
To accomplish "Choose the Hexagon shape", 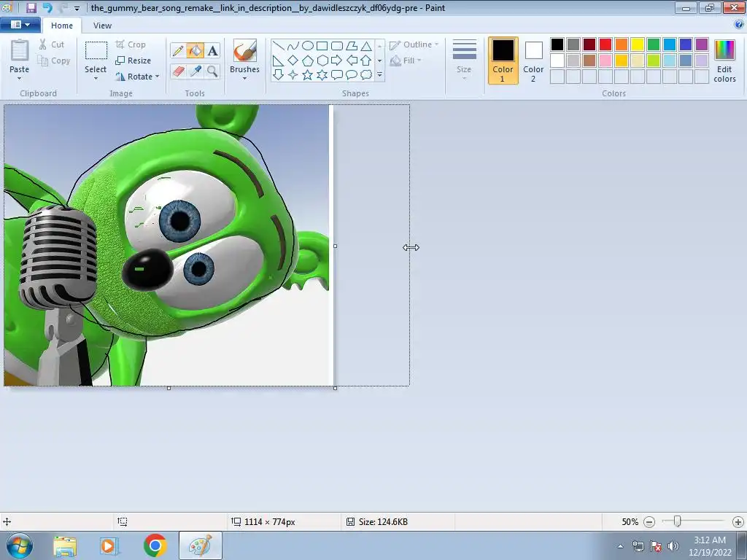I will point(322,61).
